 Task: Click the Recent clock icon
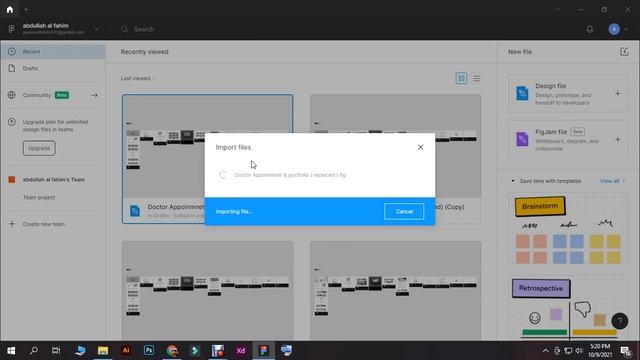(x=12, y=51)
